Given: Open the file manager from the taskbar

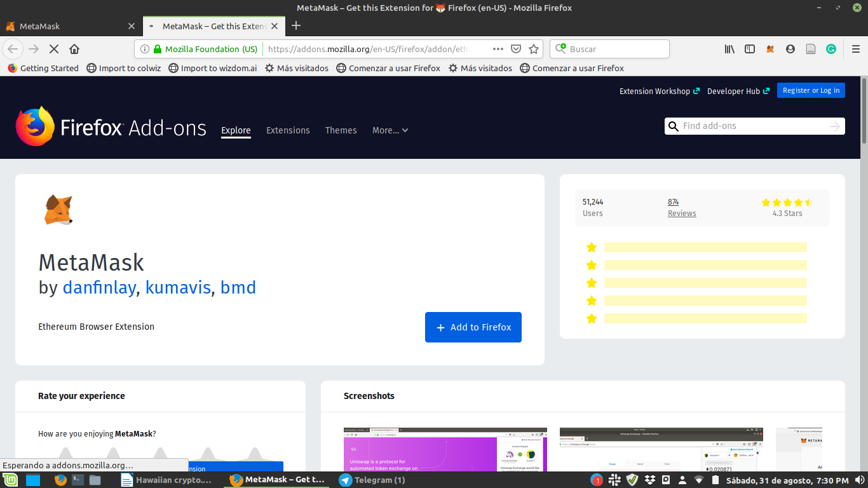Looking at the screenshot, I should pyautogui.click(x=95, y=480).
